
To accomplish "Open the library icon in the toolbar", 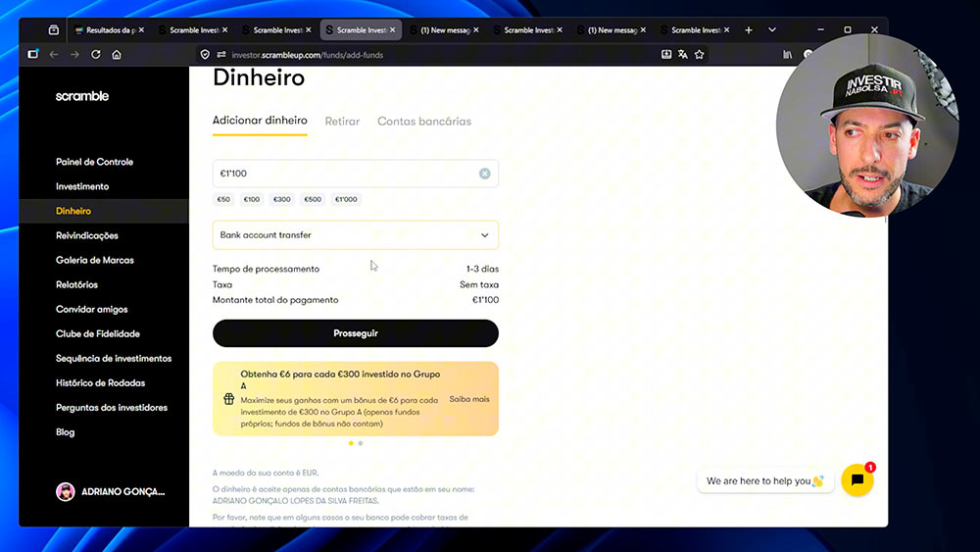I will click(x=788, y=54).
